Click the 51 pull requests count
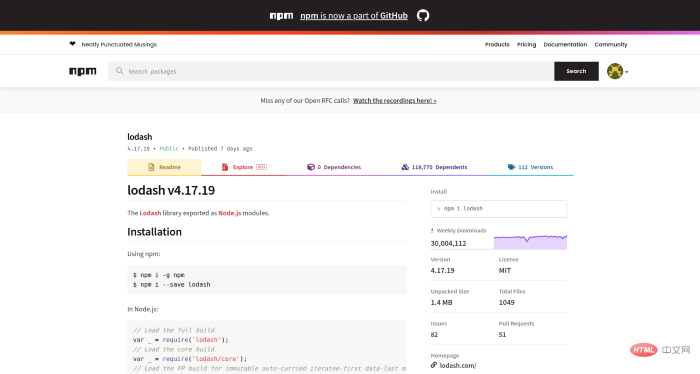This screenshot has width=700, height=374. (502, 335)
